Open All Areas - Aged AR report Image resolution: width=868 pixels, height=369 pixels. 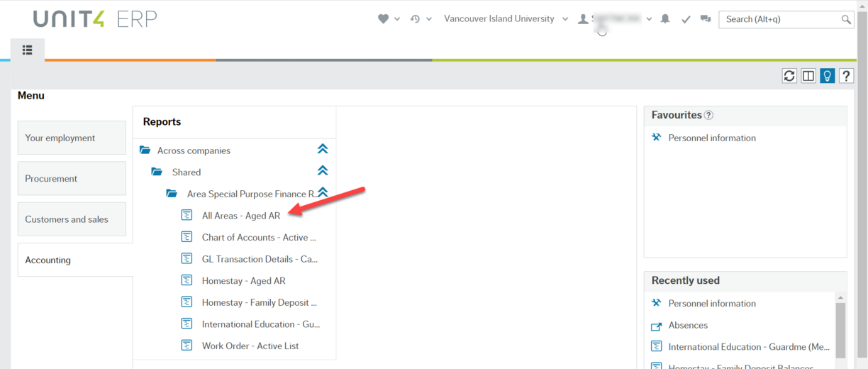click(241, 216)
